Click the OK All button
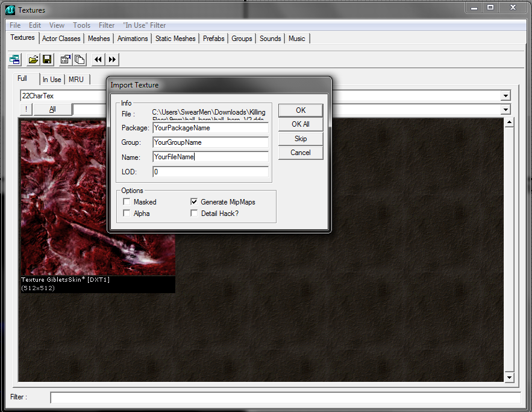This screenshot has width=532, height=412. coord(301,124)
